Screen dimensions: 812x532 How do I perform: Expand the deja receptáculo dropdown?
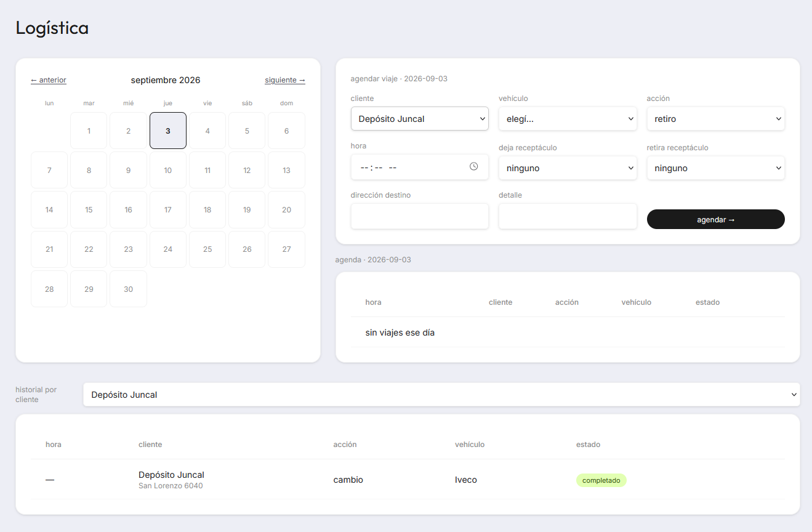[x=568, y=168]
